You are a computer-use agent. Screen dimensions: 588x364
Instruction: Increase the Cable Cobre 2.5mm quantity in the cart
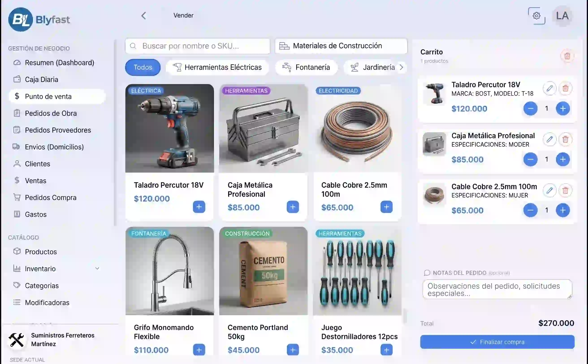point(563,210)
